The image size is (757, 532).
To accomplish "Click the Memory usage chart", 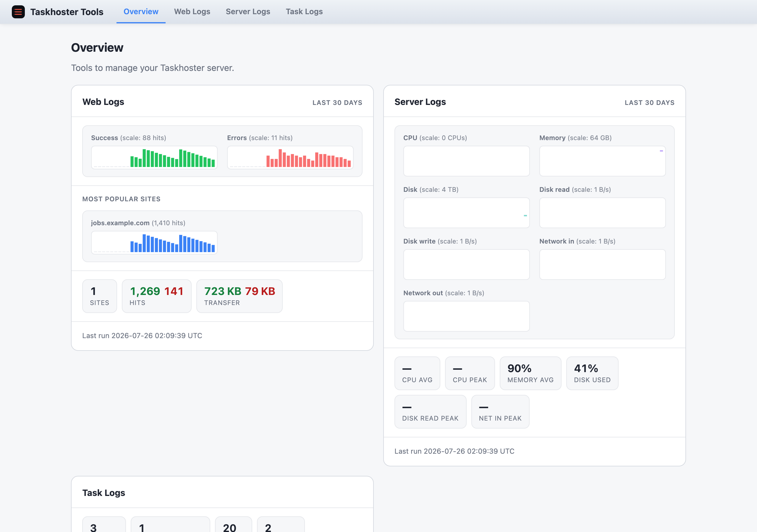I will (602, 161).
